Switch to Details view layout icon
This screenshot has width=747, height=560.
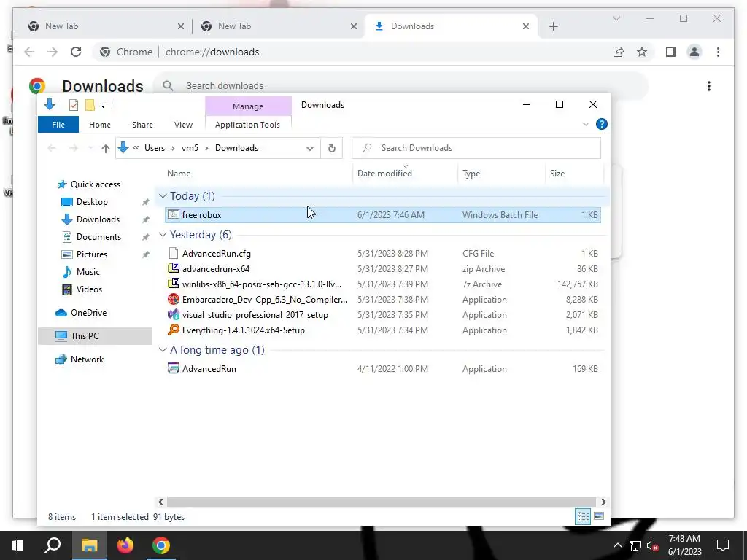coord(583,517)
